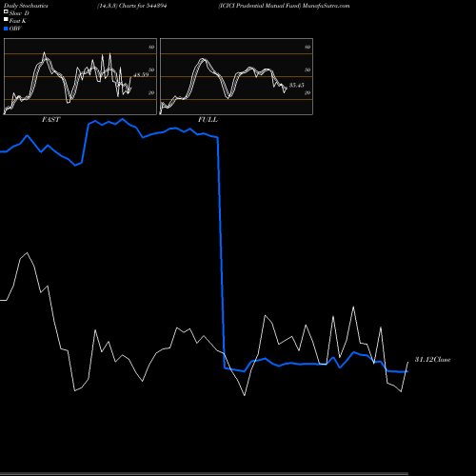Click the '(14,3,3) Charts for 544394' heading
This screenshot has height=476, width=476.
point(132,6)
